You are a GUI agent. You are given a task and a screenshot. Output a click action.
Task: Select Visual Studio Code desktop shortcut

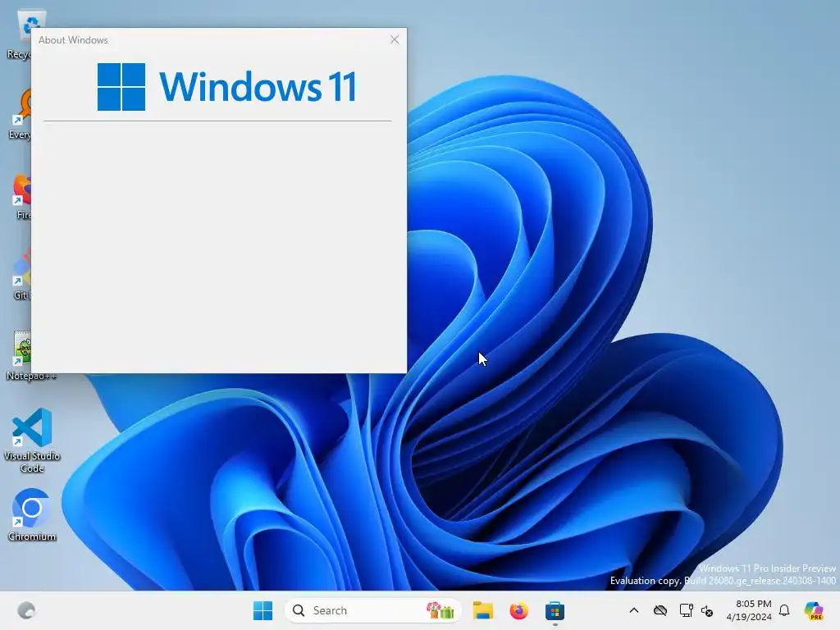(32, 441)
